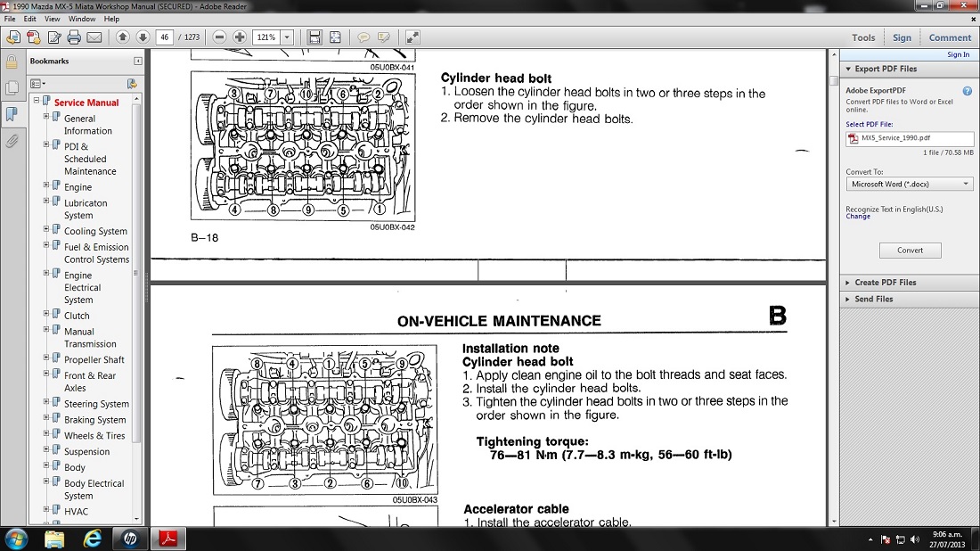Expand the PDI & Scheduled Maintenance bookmark
Image resolution: width=980 pixels, height=551 pixels.
(46, 144)
